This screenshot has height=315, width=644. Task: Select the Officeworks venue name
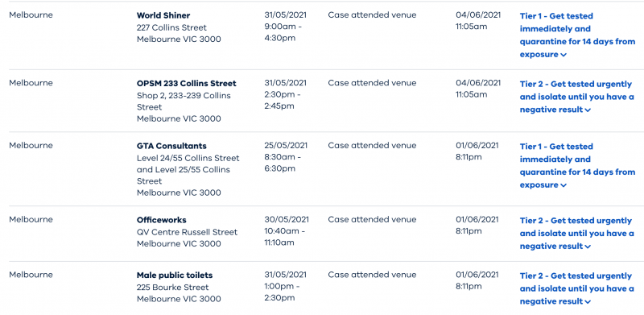click(x=162, y=220)
